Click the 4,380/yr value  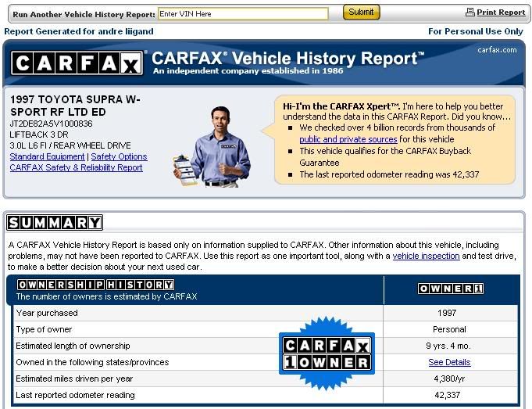coord(449,379)
